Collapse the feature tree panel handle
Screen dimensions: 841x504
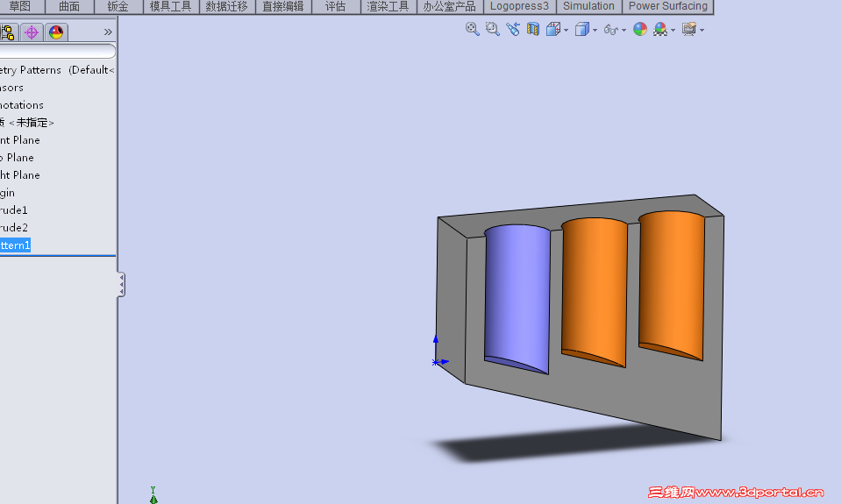(121, 284)
